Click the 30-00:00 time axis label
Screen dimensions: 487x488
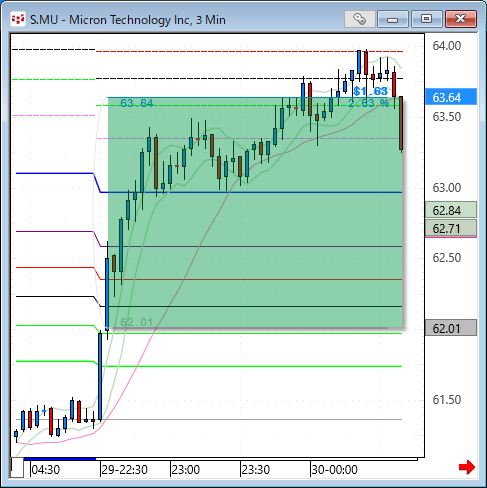pyautogui.click(x=334, y=470)
